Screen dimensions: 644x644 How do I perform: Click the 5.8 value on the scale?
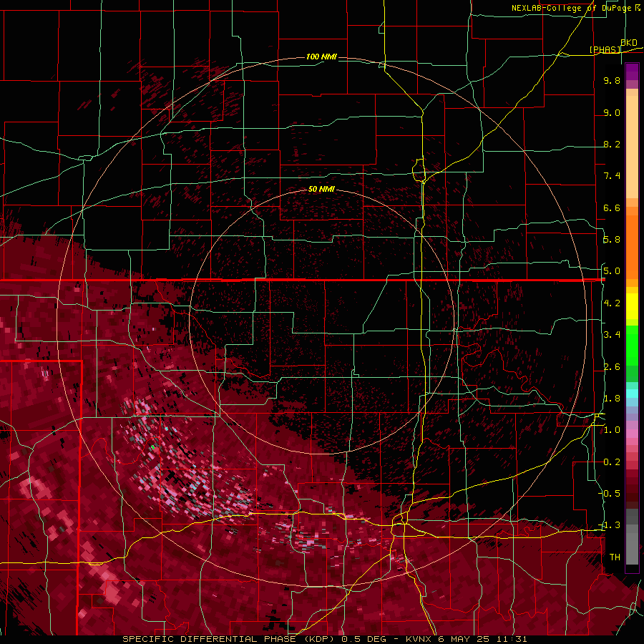point(612,240)
